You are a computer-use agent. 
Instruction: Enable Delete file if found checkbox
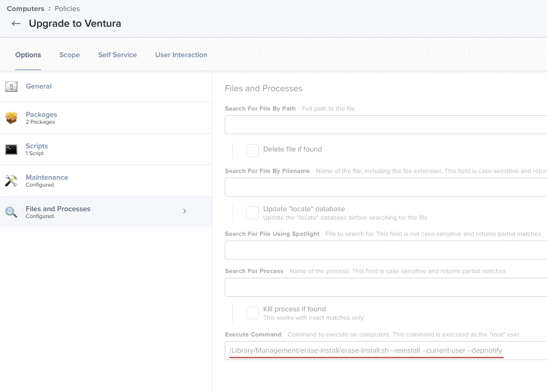click(x=253, y=150)
